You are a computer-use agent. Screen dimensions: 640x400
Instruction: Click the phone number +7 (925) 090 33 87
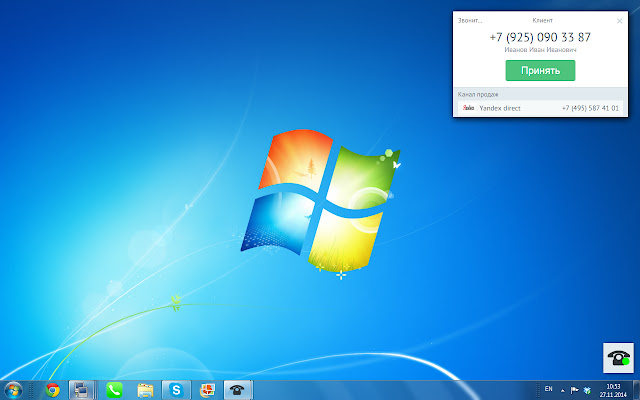(x=540, y=37)
